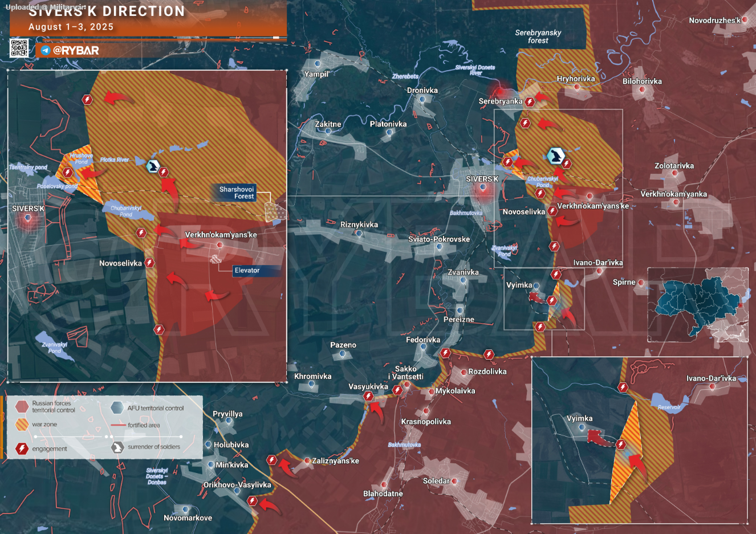The width and height of the screenshot is (756, 534).
Task: Select the Krasnopolivka town label
Action: 426,422
